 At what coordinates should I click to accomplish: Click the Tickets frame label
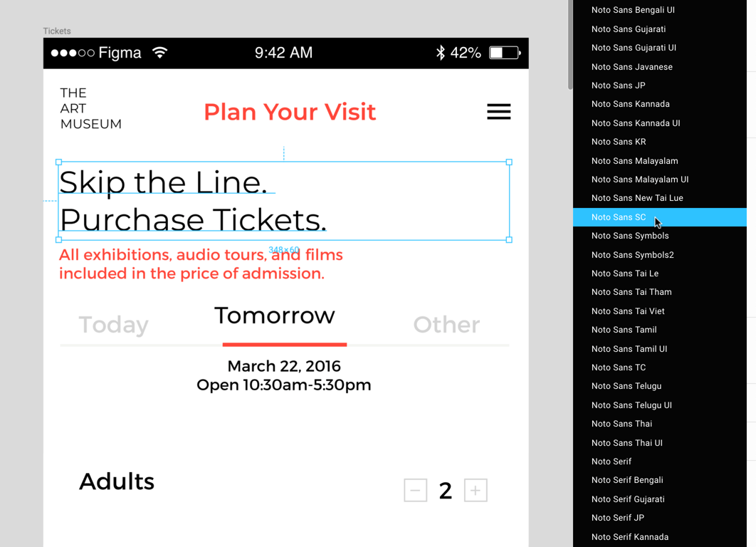[x=57, y=31]
